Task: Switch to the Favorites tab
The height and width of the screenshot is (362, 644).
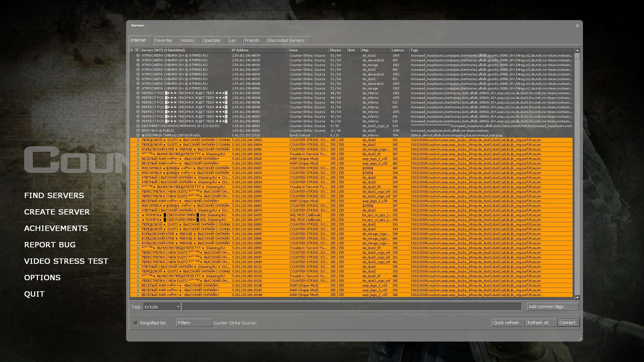Action: tap(163, 40)
